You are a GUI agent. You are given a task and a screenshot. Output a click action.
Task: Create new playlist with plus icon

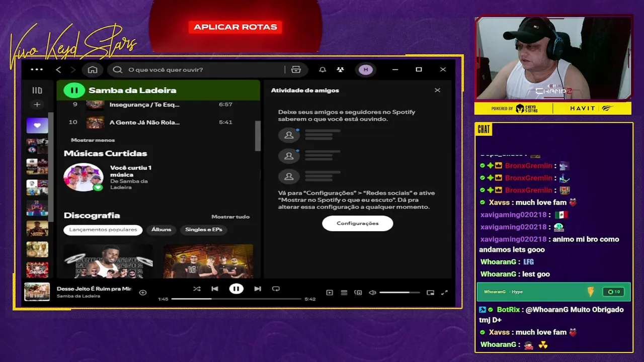(37, 105)
